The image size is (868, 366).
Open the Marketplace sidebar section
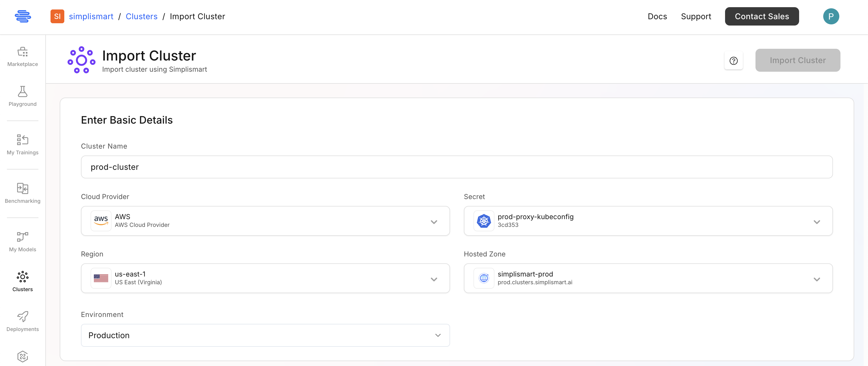[22, 56]
